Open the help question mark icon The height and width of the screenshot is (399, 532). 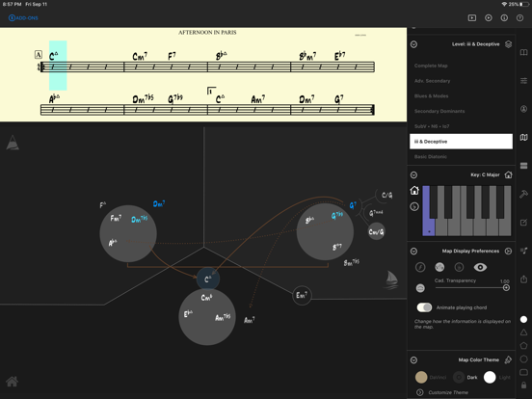(519, 18)
